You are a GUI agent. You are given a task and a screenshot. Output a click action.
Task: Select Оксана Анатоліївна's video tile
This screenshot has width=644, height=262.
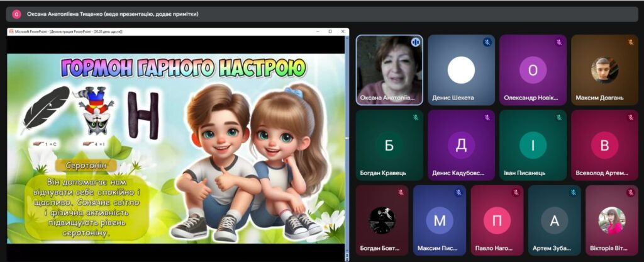pyautogui.click(x=389, y=69)
